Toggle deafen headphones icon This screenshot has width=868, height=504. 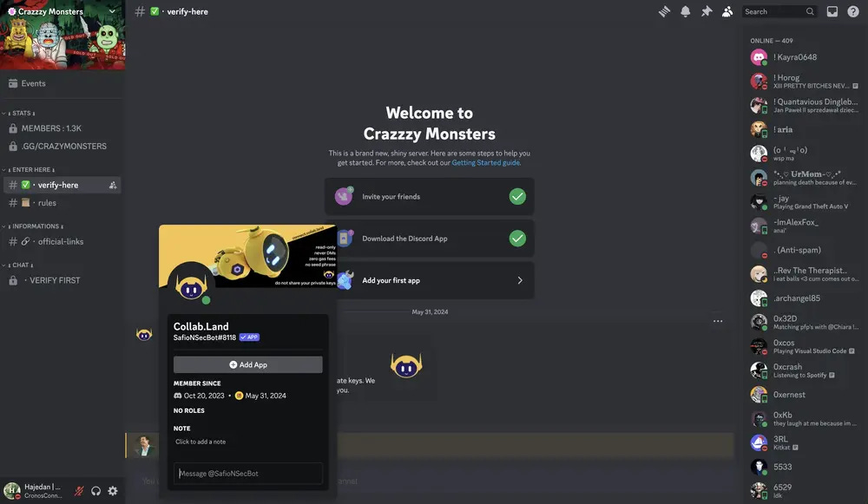tap(95, 491)
